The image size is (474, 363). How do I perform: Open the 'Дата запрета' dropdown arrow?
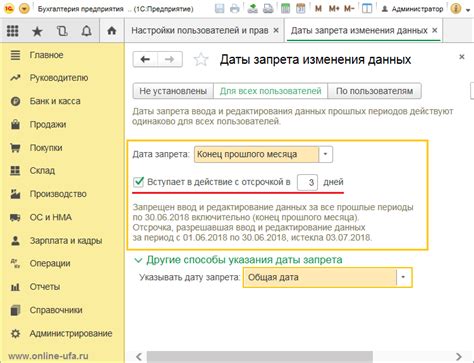[x=325, y=154]
